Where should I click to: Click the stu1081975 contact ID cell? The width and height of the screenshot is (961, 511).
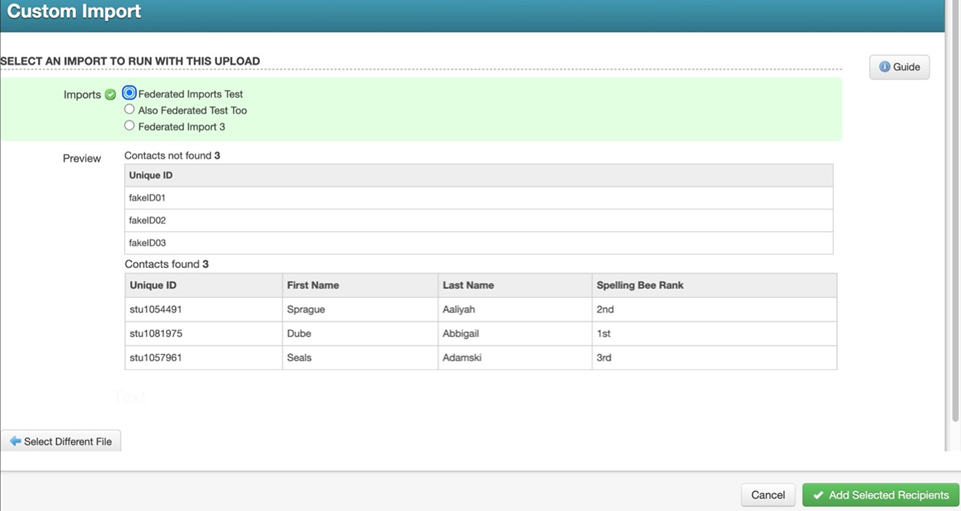coord(155,334)
